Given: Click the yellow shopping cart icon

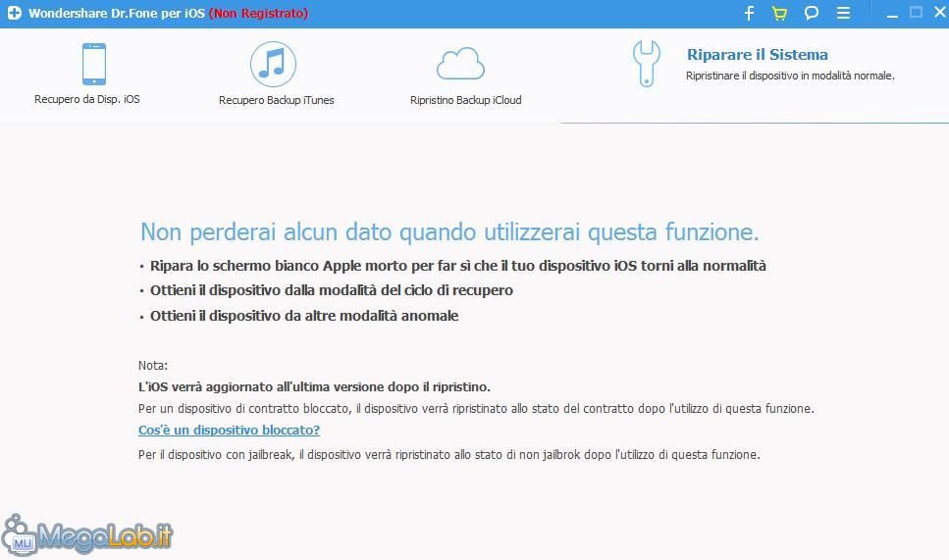Looking at the screenshot, I should [779, 14].
